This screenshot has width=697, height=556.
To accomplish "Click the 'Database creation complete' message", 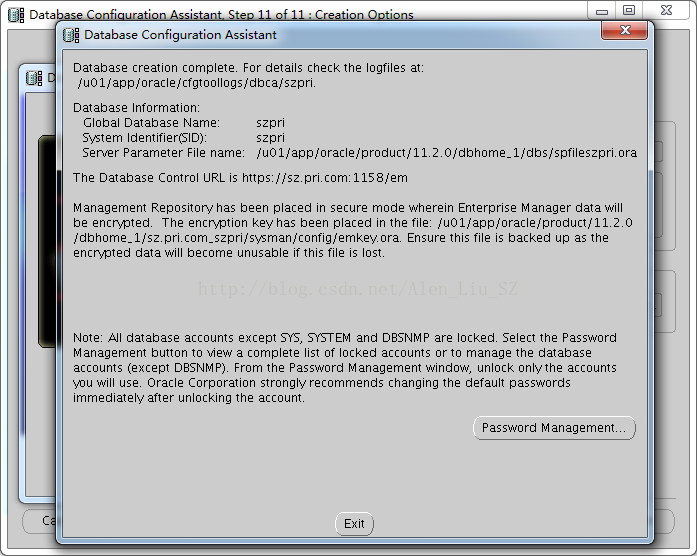I will coord(248,68).
